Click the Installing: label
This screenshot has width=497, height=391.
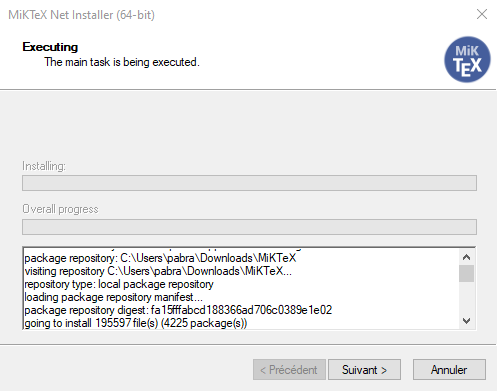tap(44, 166)
